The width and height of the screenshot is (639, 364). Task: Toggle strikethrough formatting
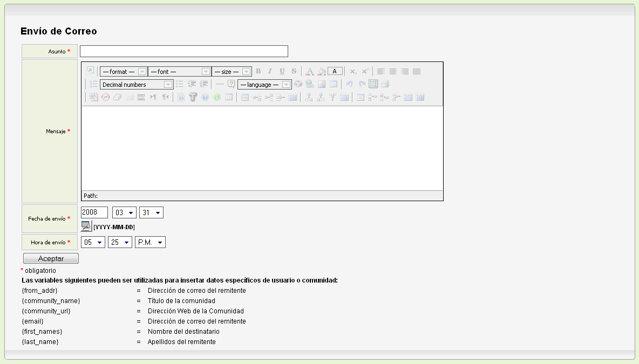tap(294, 71)
